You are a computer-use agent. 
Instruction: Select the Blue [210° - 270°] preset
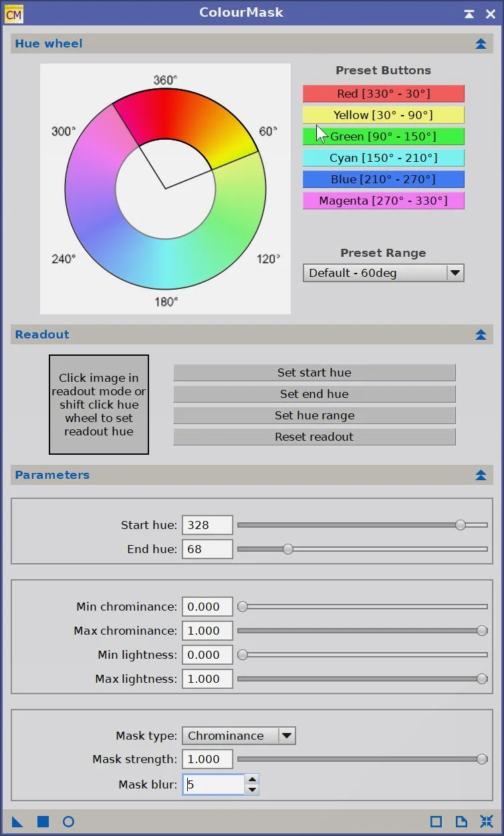[384, 179]
